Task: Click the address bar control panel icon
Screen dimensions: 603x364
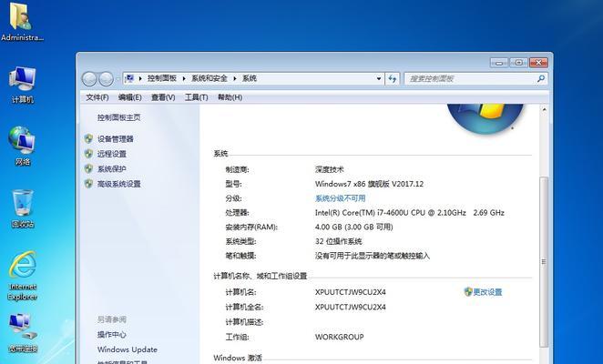Action: [x=129, y=78]
